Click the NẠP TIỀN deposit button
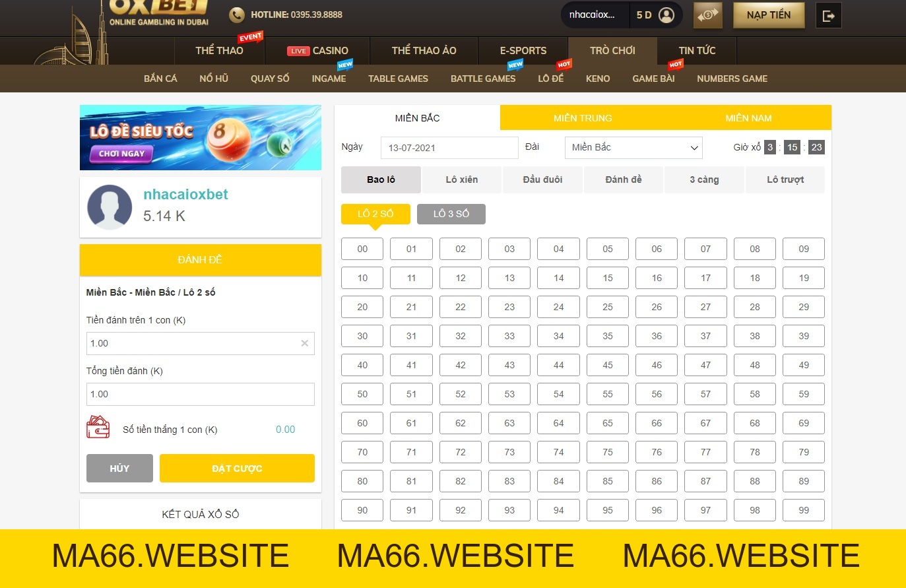This screenshot has height=588, width=906. pos(769,15)
